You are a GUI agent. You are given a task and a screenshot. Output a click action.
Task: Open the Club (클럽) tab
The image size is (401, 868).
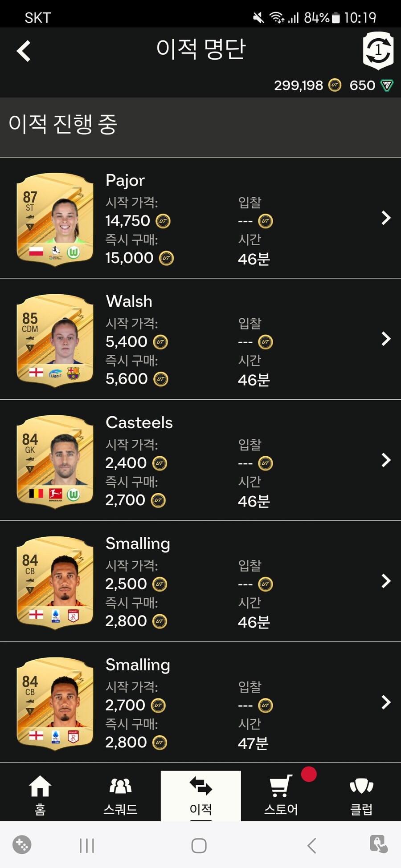(361, 795)
